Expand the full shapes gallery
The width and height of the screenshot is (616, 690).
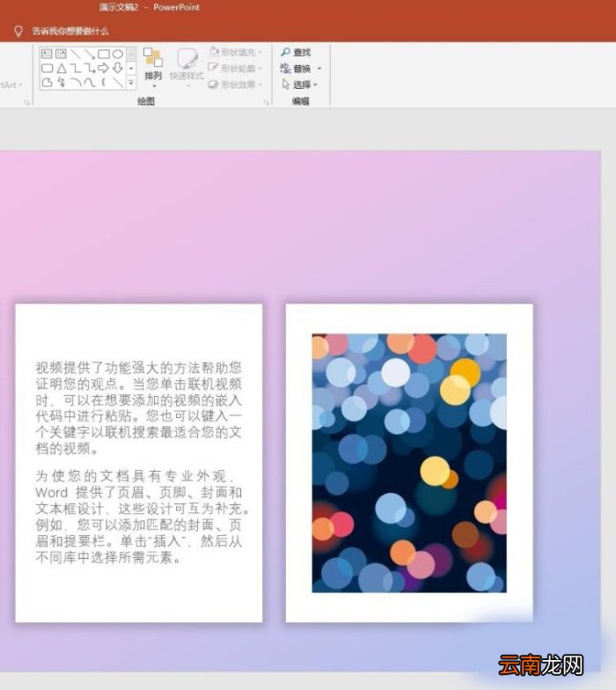point(131,83)
